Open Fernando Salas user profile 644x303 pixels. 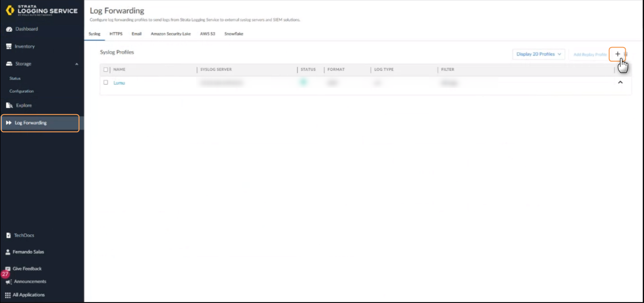(28, 252)
